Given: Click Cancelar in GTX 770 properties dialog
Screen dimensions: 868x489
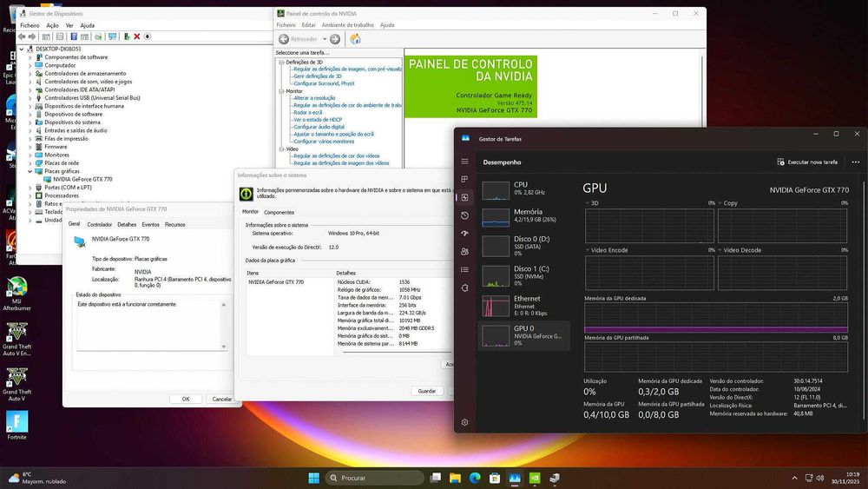Looking at the screenshot, I should (222, 399).
